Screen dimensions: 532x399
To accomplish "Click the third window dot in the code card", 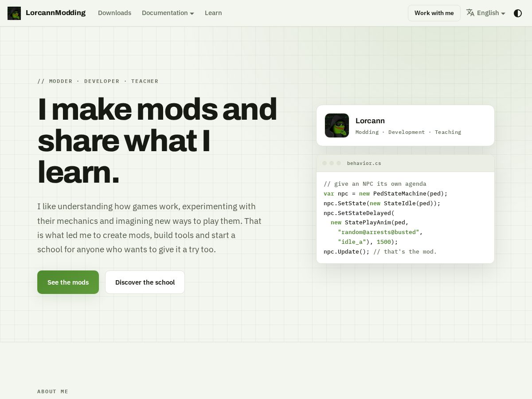I will click(339, 163).
